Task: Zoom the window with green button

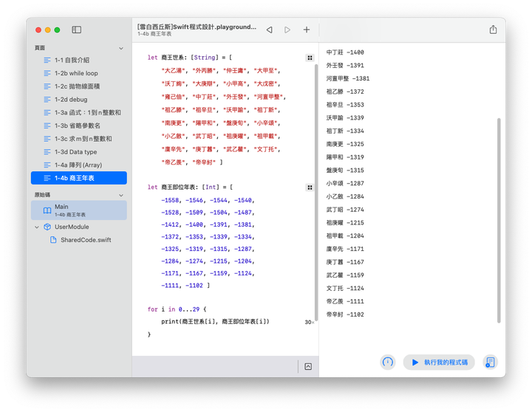Action: coord(58,30)
